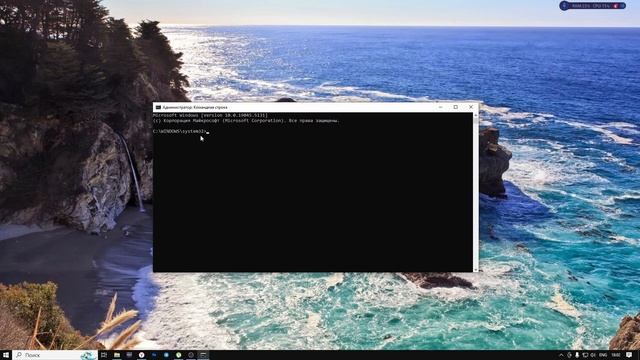Screen dimensions: 640x360
Task: Open File Explorer from the taskbar
Action: [117, 355]
